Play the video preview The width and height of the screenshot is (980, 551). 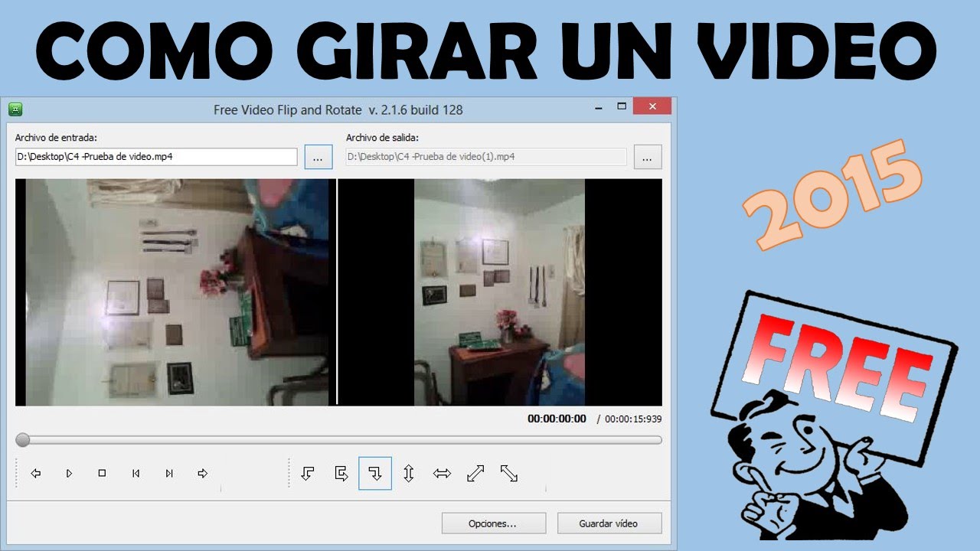click(69, 474)
